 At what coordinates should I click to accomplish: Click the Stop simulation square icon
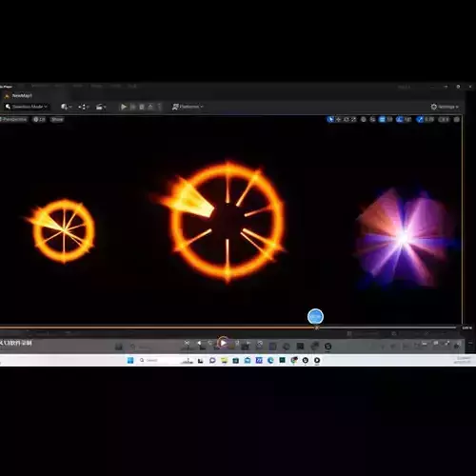[142, 107]
